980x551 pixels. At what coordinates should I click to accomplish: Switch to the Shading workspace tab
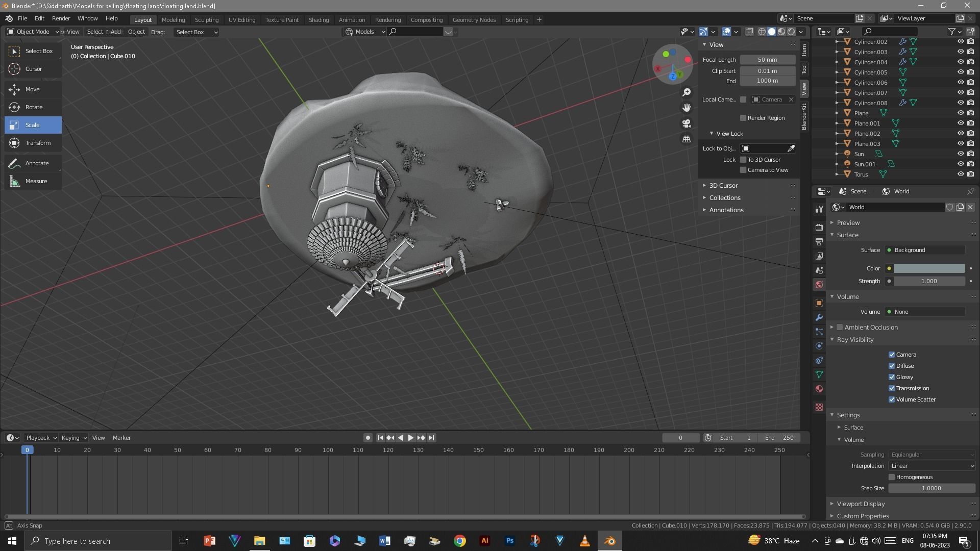pos(318,20)
